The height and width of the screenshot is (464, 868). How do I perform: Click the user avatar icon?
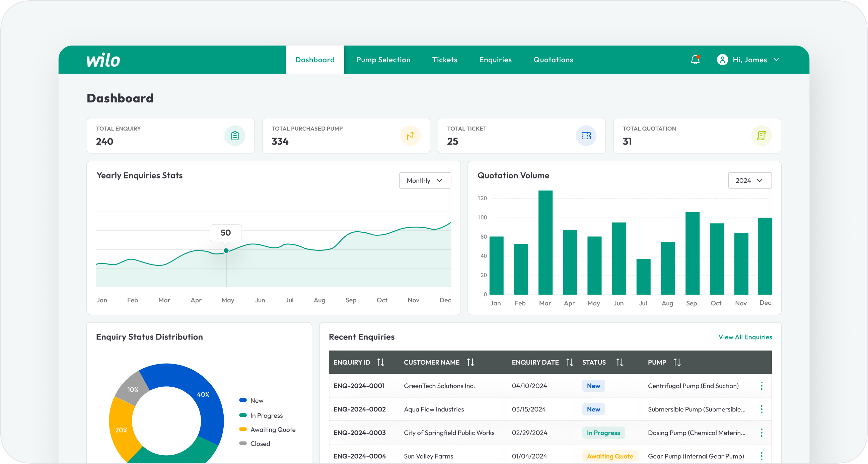click(722, 60)
